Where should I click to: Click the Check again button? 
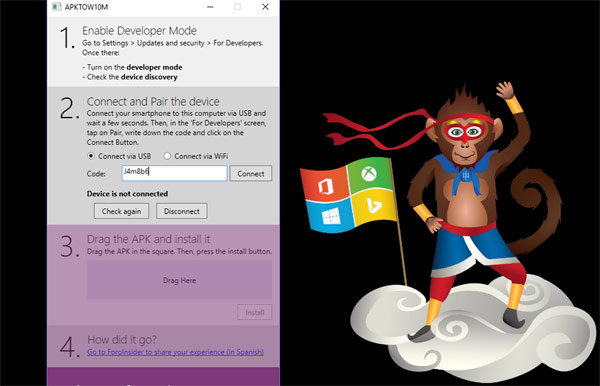tap(121, 211)
